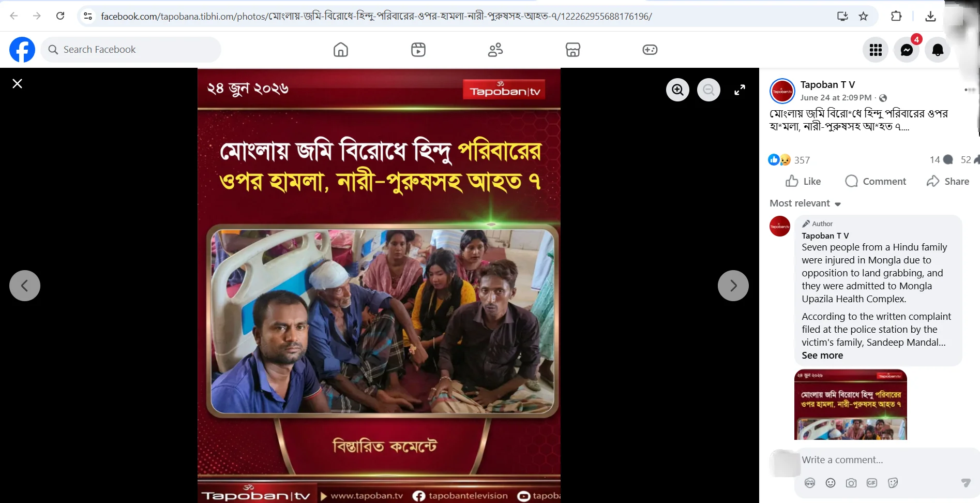Open commenter Tapoban T V avatar

click(x=780, y=226)
